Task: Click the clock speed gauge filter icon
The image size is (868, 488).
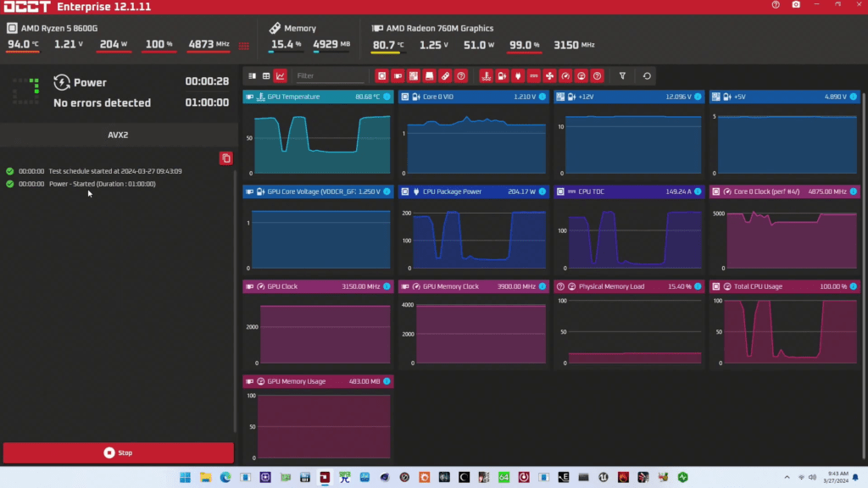Action: pos(565,75)
